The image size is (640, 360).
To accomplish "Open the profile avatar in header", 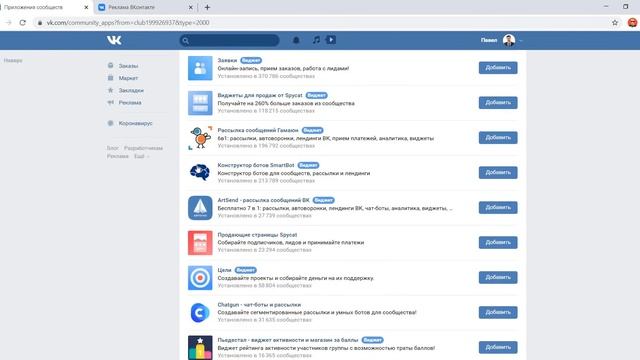I will click(509, 40).
